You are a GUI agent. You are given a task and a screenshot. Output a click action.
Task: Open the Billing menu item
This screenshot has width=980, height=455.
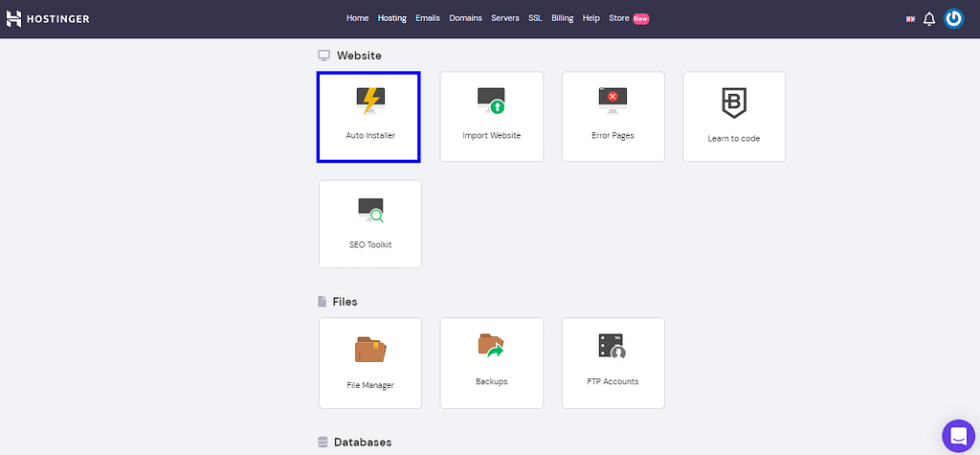(x=563, y=18)
